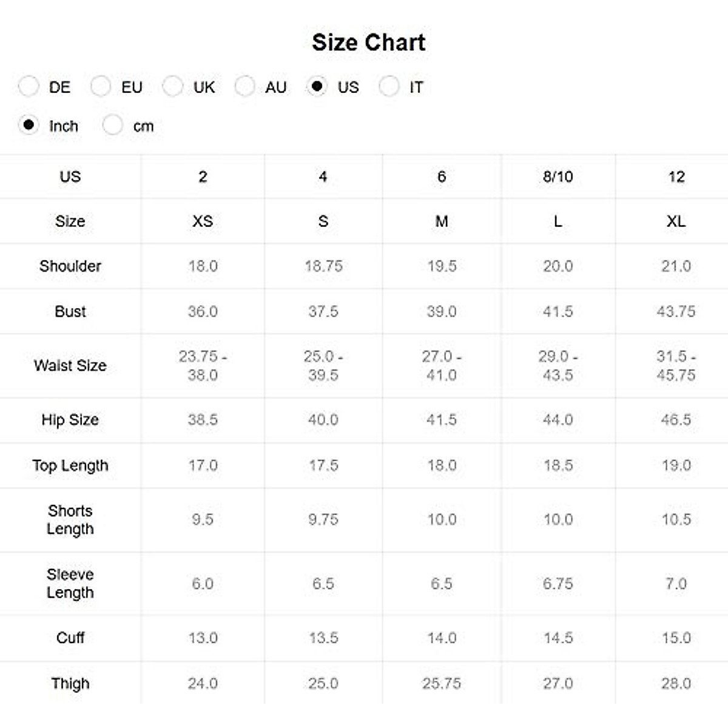
Task: Switch measurements to cm
Action: point(113,126)
